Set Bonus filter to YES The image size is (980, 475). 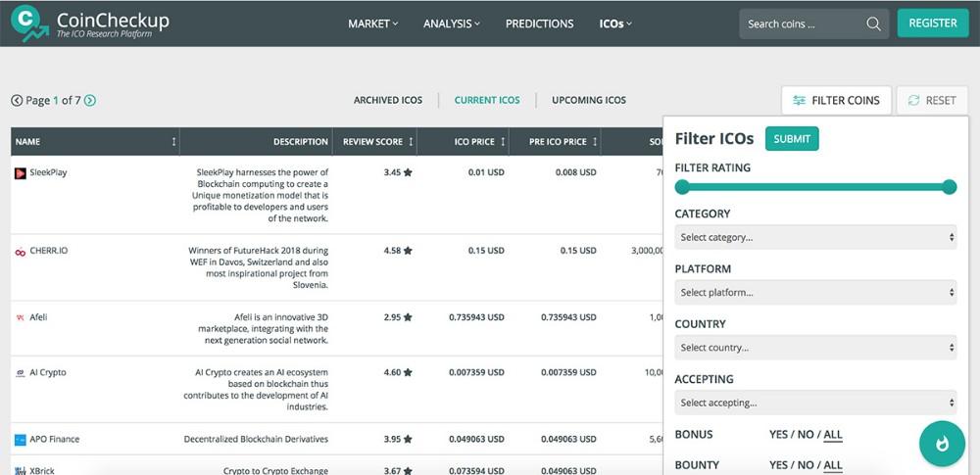779,435
